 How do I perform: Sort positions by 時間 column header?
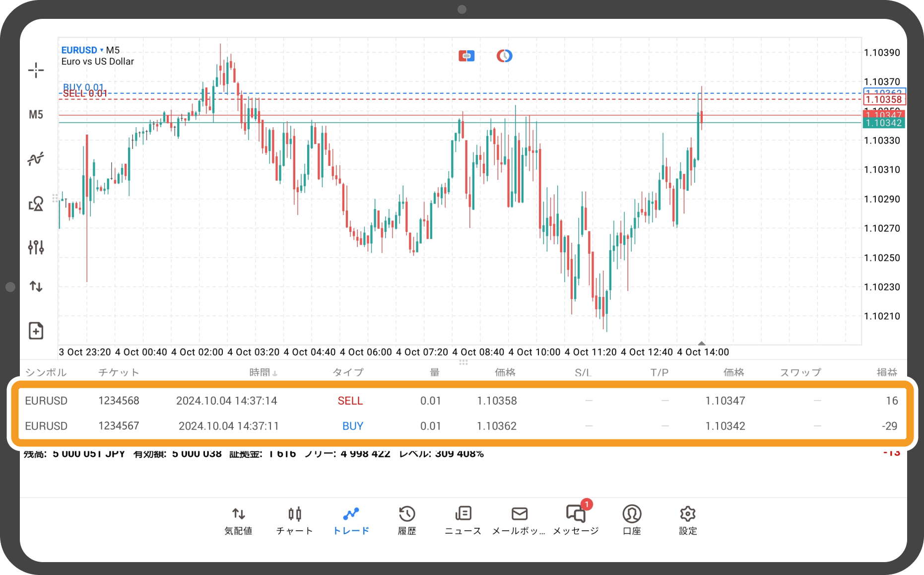263,372
